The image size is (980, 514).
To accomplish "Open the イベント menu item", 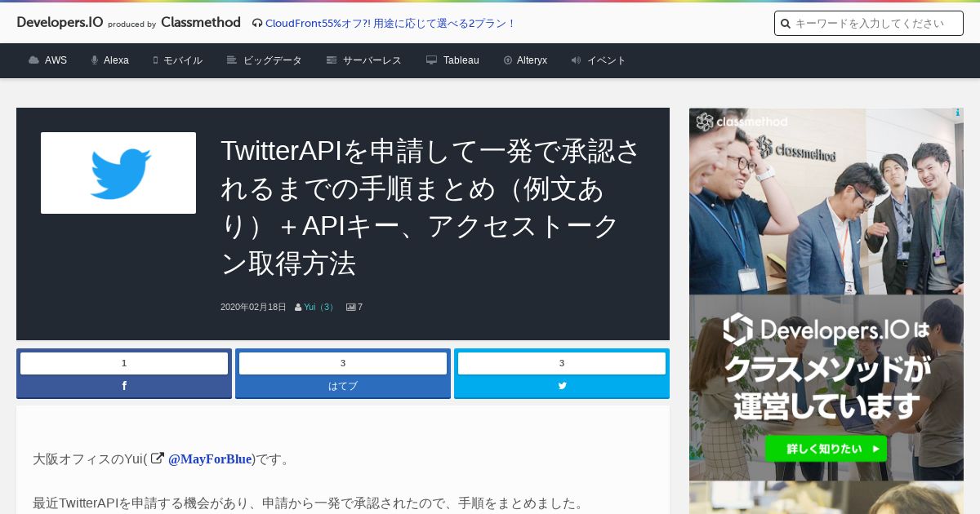I will click(x=607, y=60).
